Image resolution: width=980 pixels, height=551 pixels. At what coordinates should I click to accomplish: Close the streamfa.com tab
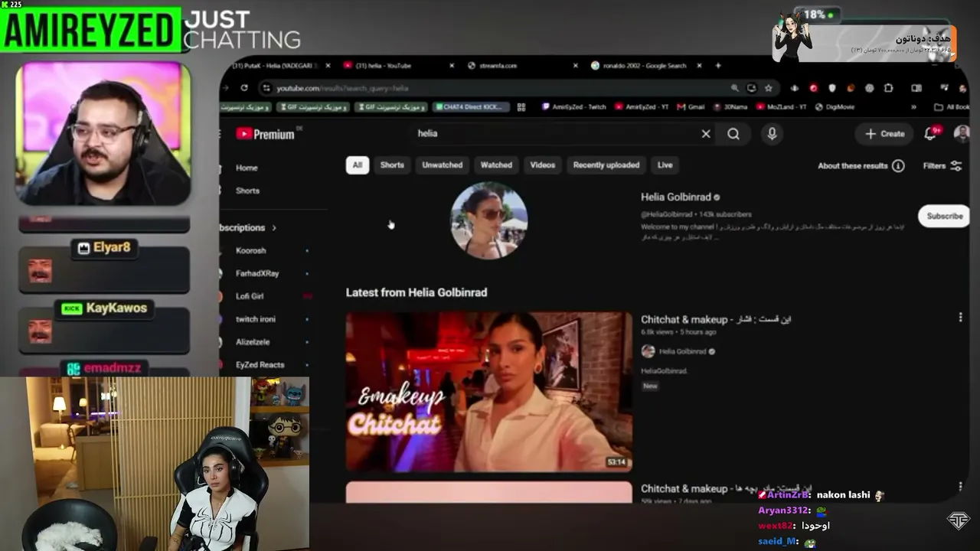[x=576, y=65]
